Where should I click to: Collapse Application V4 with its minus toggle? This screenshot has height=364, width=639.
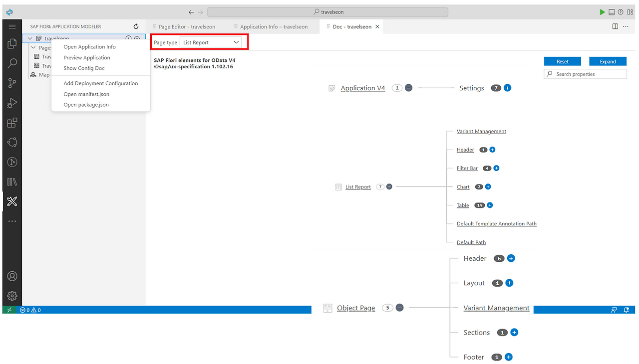408,88
